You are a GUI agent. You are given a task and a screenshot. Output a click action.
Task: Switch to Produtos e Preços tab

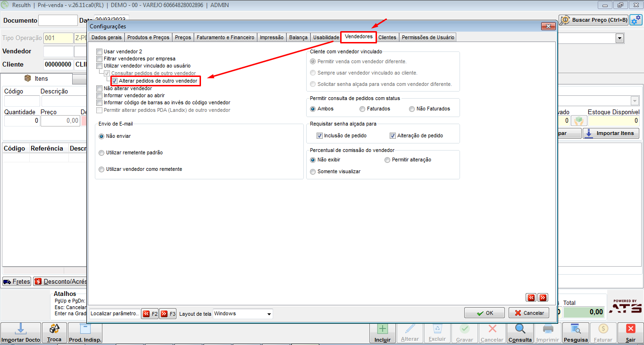(x=148, y=37)
